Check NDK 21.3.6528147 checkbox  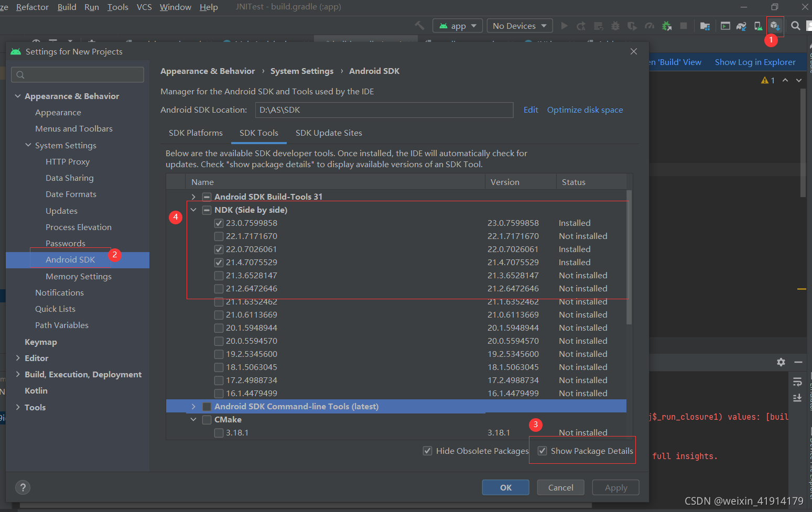219,276
